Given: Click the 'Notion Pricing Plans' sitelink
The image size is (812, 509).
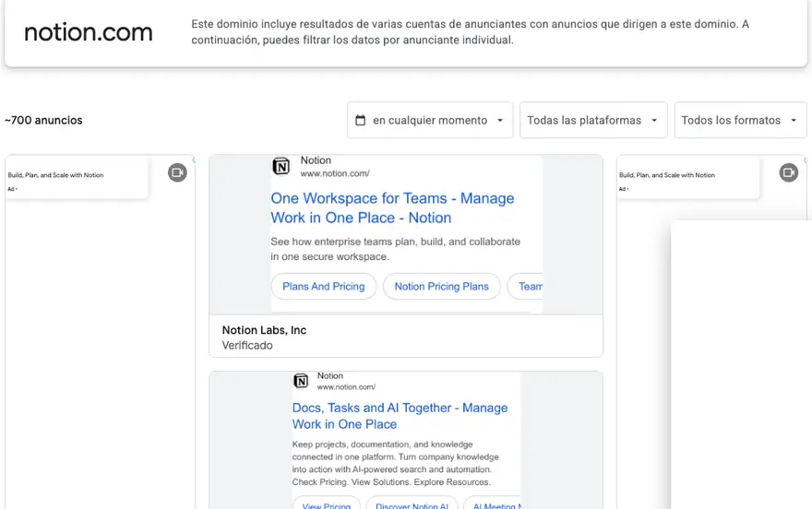Looking at the screenshot, I should (442, 286).
